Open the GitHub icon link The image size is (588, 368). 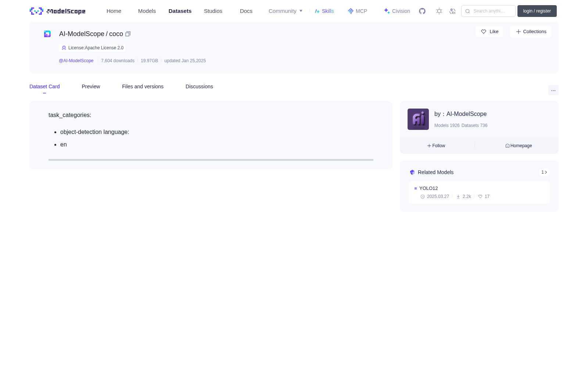pyautogui.click(x=422, y=11)
